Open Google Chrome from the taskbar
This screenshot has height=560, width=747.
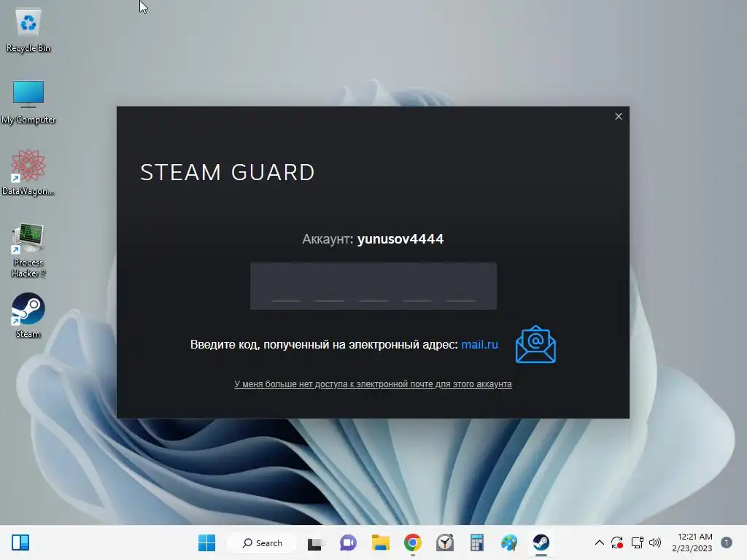pyautogui.click(x=413, y=542)
